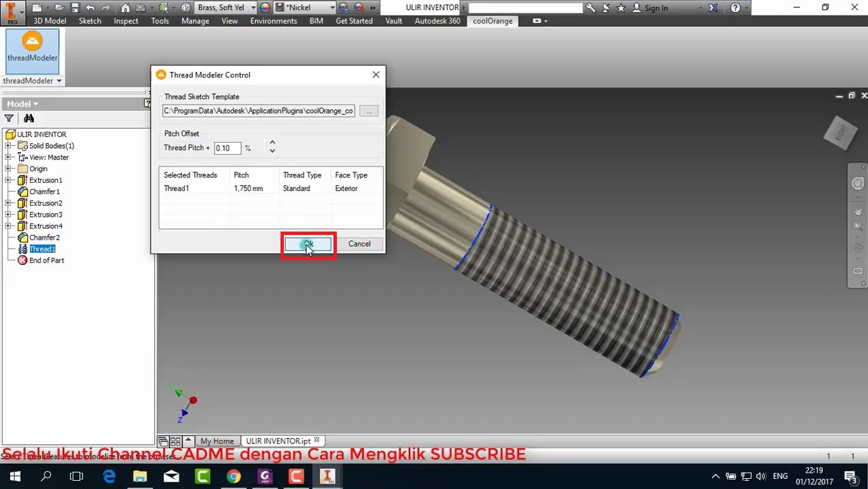Switch to the coolOrange ribbon tab
The image size is (868, 489).
(x=492, y=20)
